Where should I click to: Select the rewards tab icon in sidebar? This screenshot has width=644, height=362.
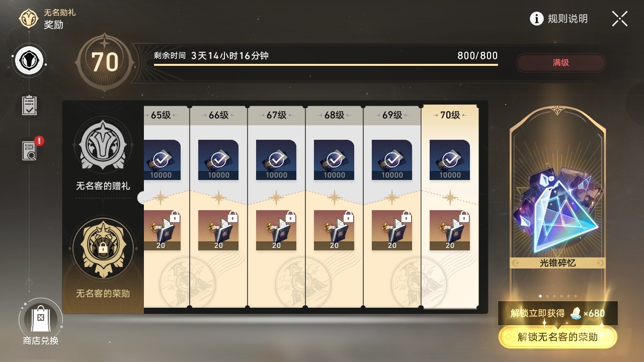[30, 61]
